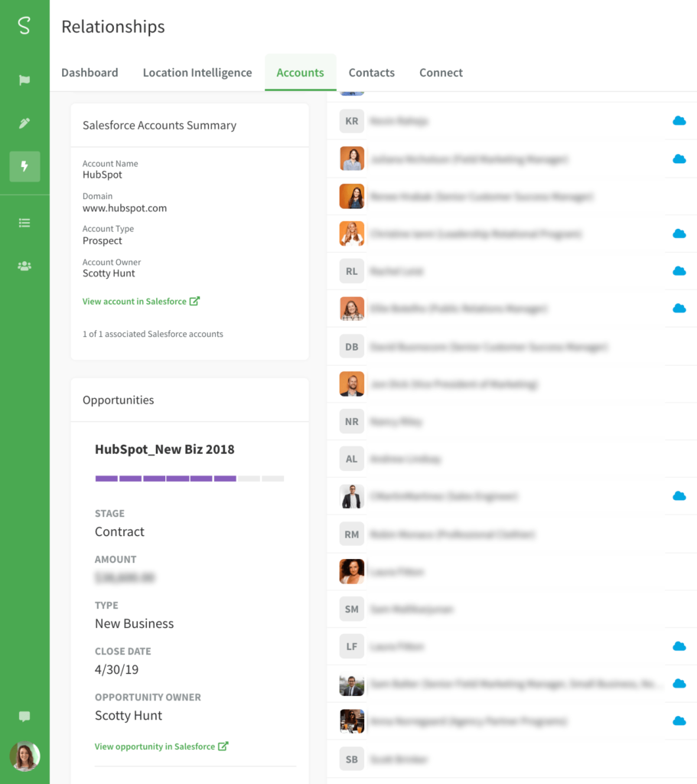Click the Salesforce cloud icon in the RL row
The image size is (697, 784).
click(679, 271)
